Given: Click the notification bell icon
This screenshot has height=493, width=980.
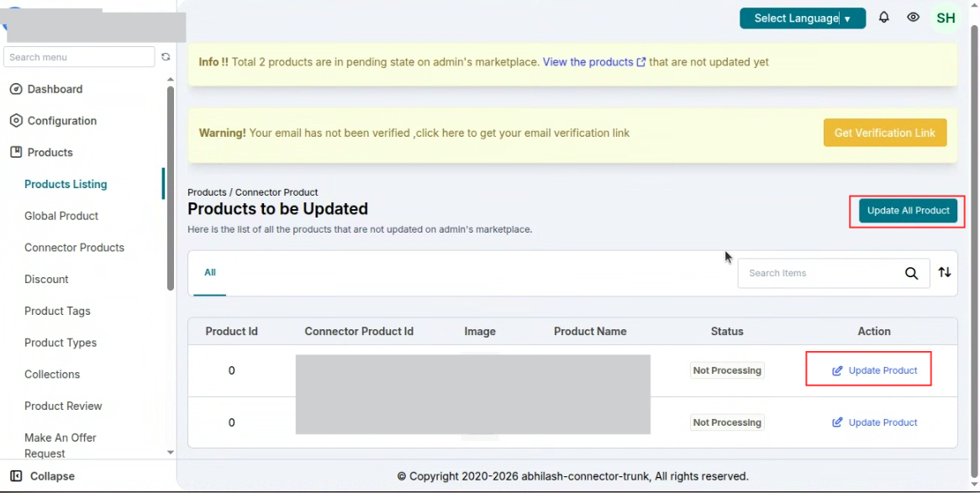Looking at the screenshot, I should (883, 18).
